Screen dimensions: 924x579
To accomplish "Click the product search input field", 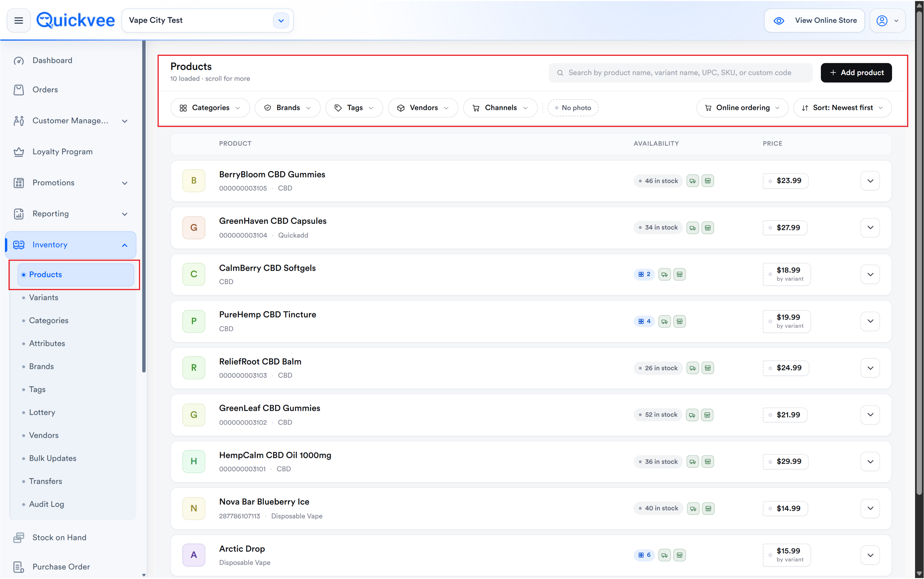I will tap(680, 73).
